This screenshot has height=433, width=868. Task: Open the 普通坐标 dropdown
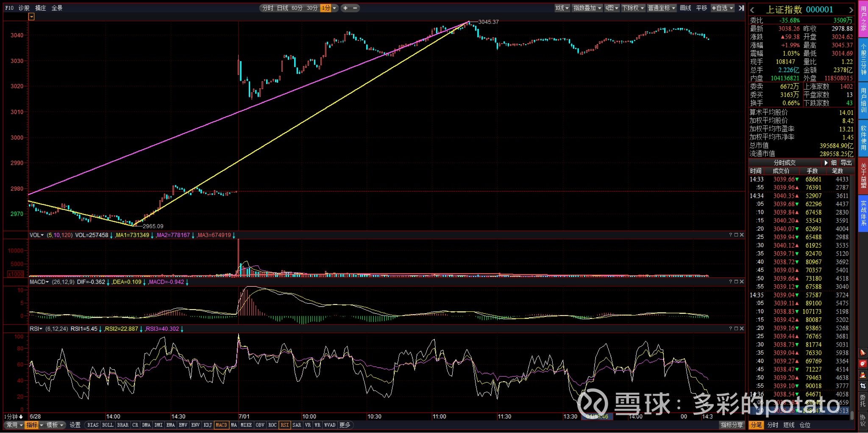tap(661, 8)
